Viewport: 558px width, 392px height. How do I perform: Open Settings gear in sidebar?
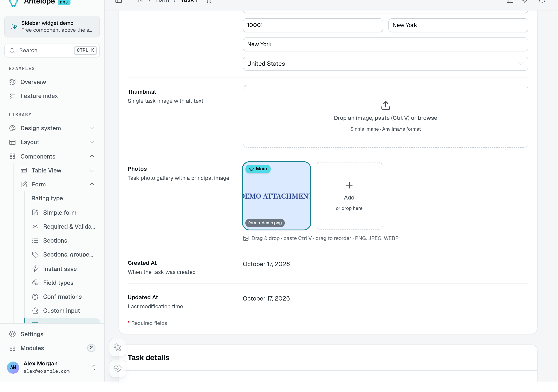(12, 334)
